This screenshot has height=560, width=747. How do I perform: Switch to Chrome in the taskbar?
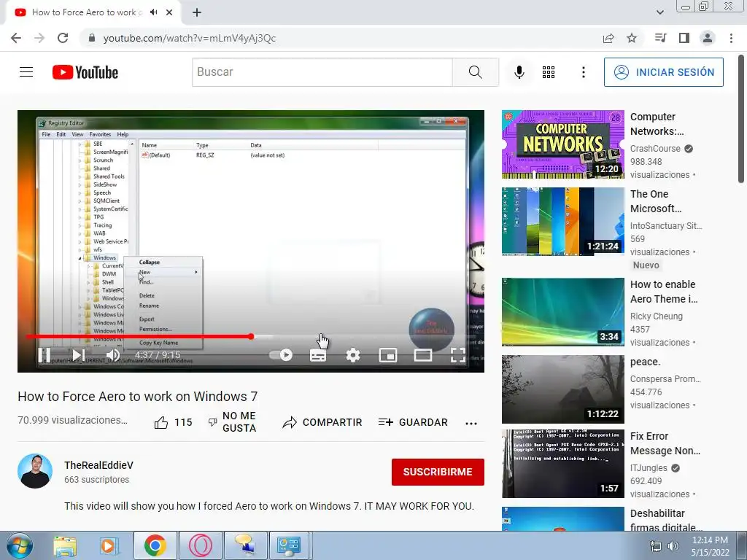point(155,545)
